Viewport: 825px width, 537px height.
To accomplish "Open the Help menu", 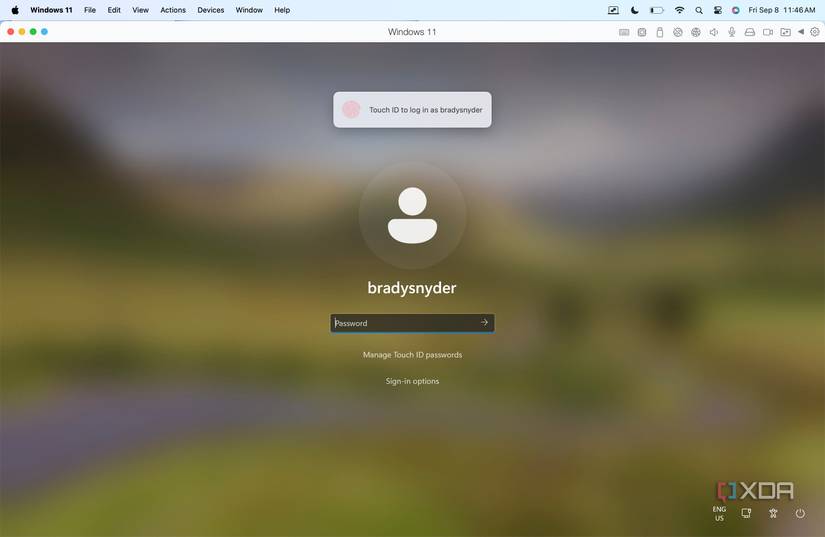I will coord(282,10).
